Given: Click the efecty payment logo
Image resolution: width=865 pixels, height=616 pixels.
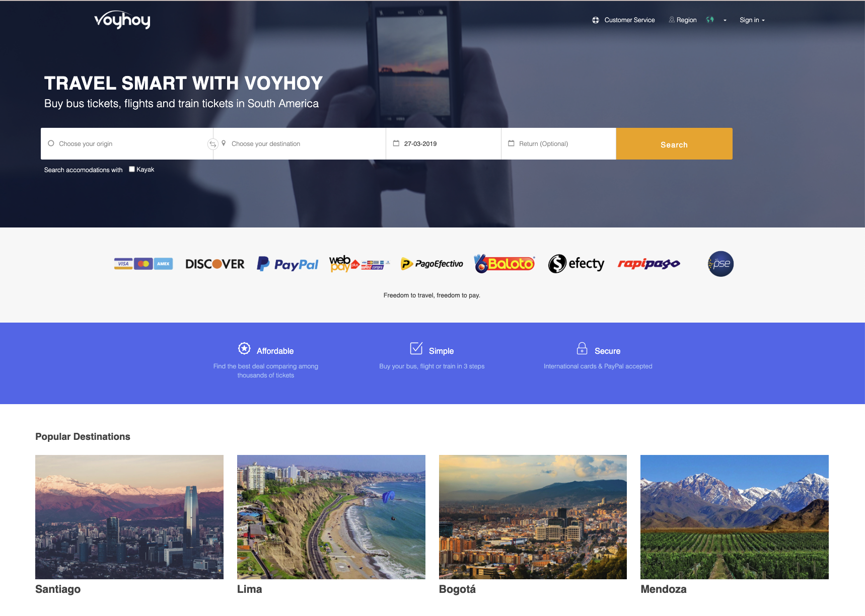Looking at the screenshot, I should (x=576, y=264).
